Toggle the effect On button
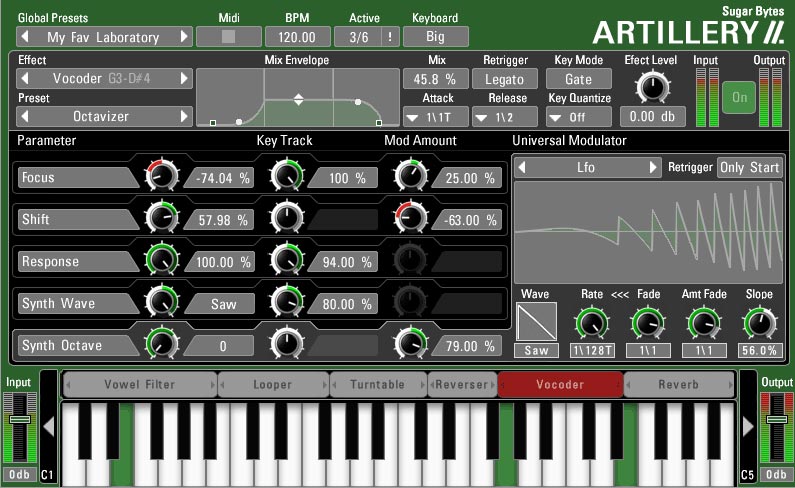Image resolution: width=795 pixels, height=488 pixels. pos(739,98)
